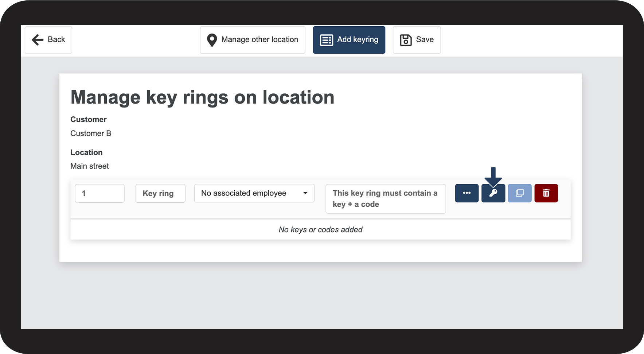
Task: Click the Key ring name field
Action: pos(160,194)
